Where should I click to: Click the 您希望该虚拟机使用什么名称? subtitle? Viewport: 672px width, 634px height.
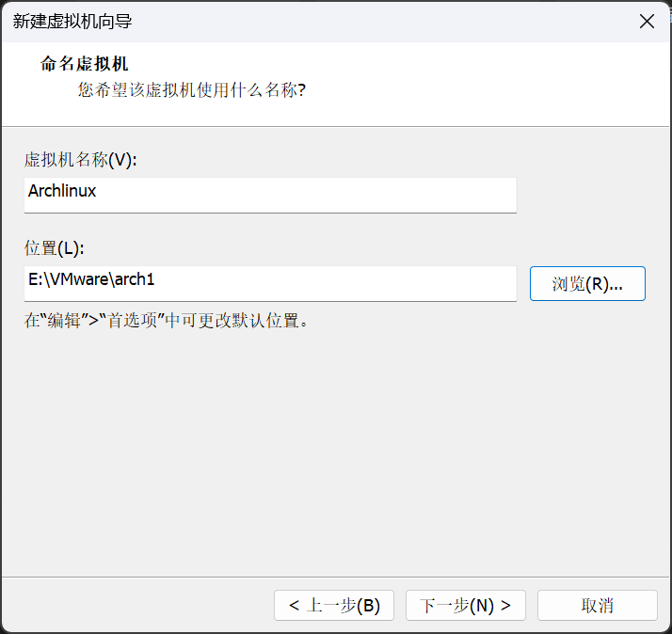tap(192, 90)
